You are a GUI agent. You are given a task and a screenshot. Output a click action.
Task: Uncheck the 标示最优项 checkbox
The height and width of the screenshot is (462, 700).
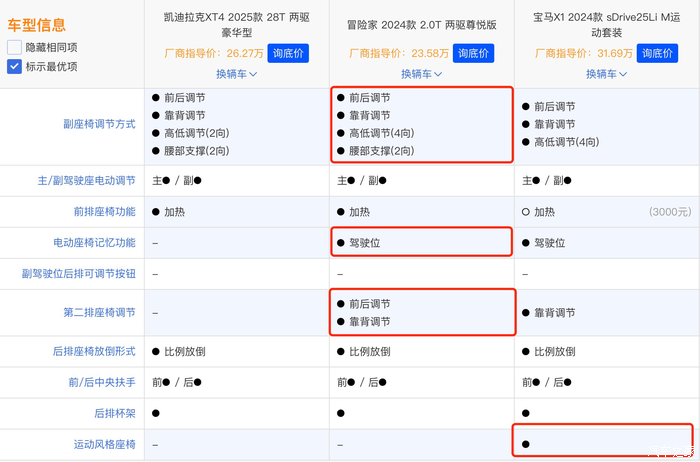pos(15,67)
